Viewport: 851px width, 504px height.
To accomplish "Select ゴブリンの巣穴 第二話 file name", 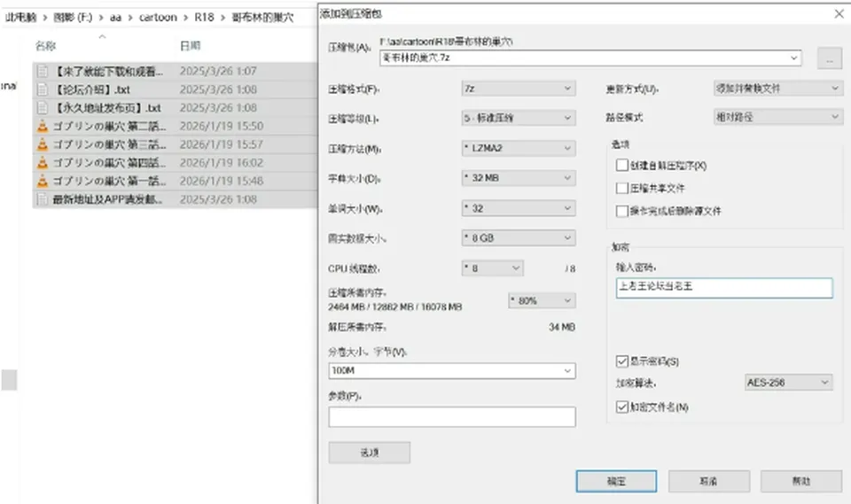I will (x=109, y=127).
